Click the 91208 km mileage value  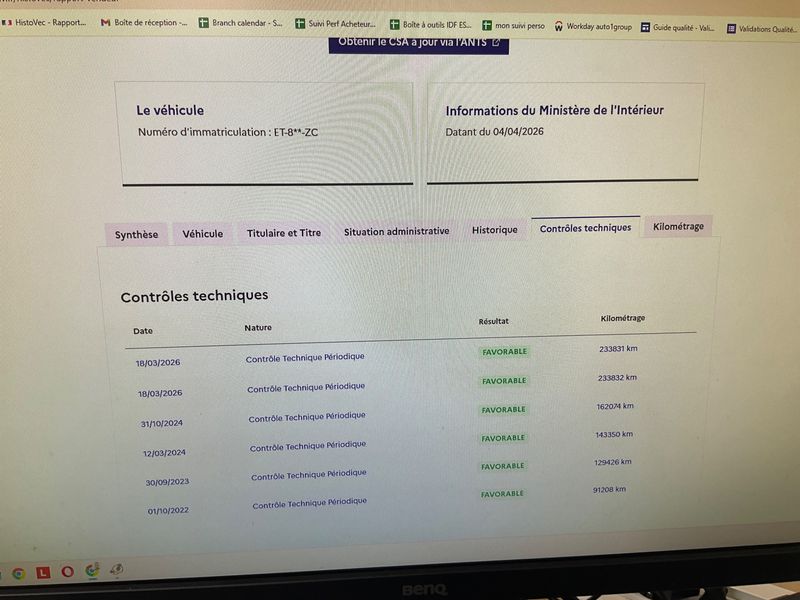(609, 489)
